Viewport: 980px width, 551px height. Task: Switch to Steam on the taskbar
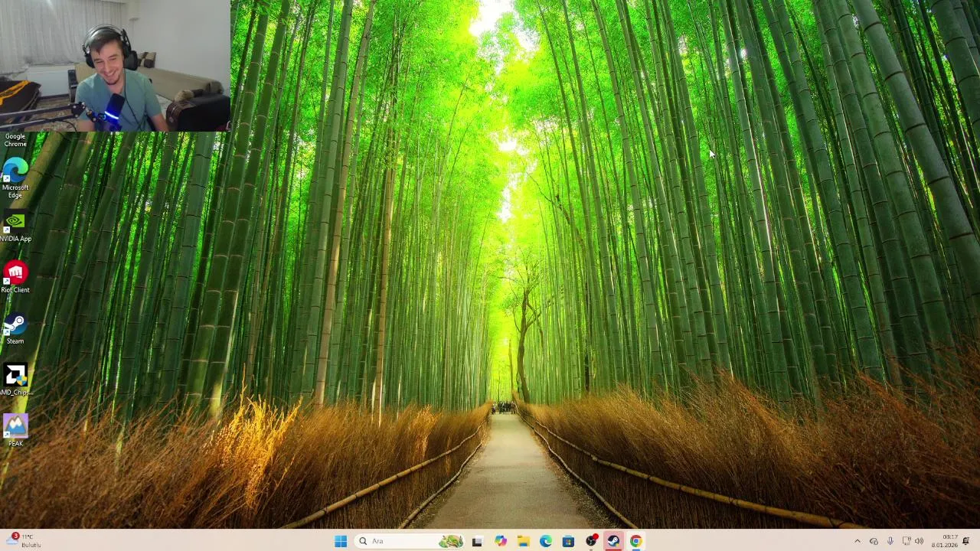[x=613, y=541]
